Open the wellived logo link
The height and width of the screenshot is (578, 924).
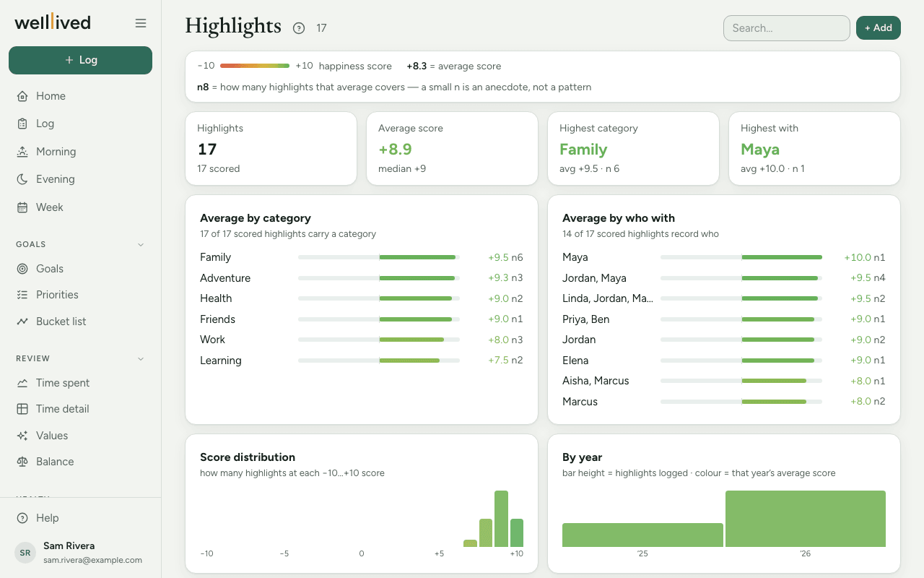[x=53, y=22]
